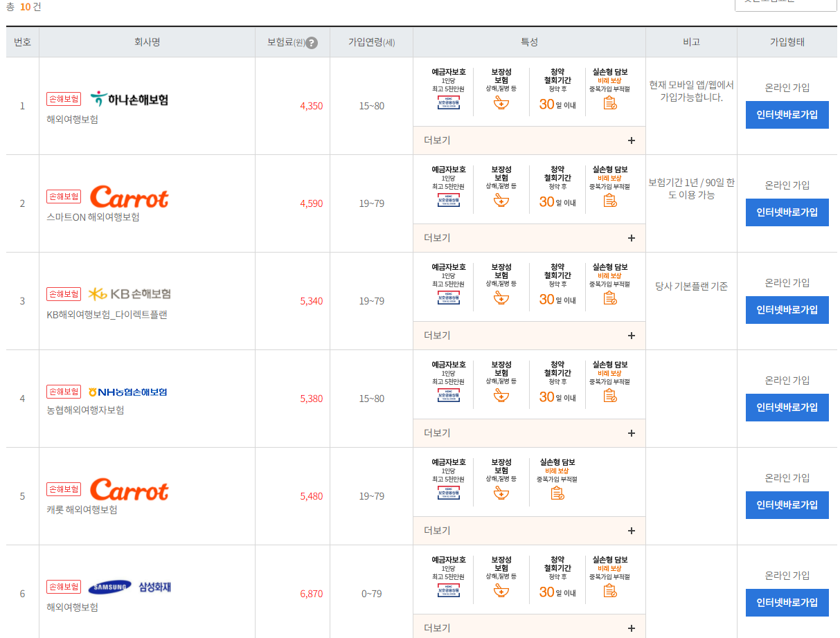Viewport: 840px width, 638px height.
Task: Click the premium amount 4,590
Action: [311, 203]
